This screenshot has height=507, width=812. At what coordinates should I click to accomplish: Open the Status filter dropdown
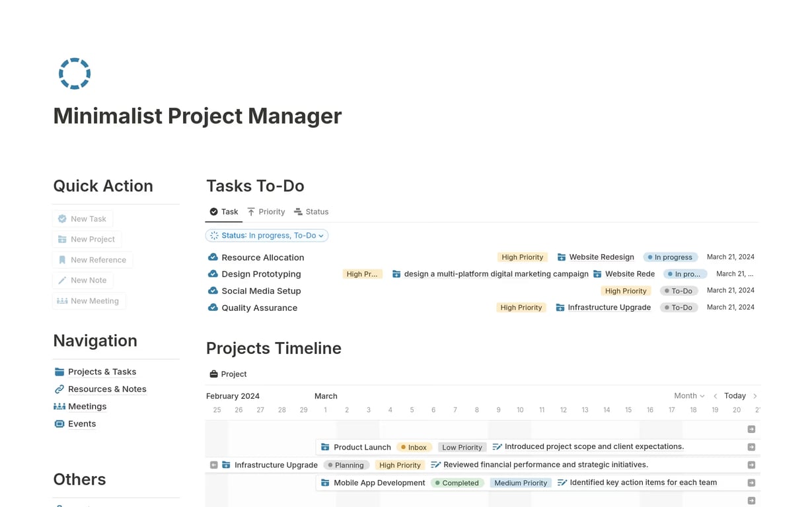coord(267,236)
